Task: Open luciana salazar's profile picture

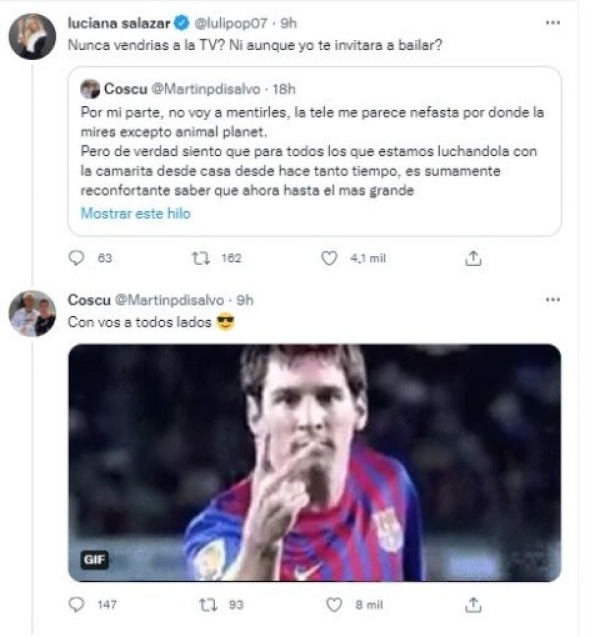Action: click(33, 37)
